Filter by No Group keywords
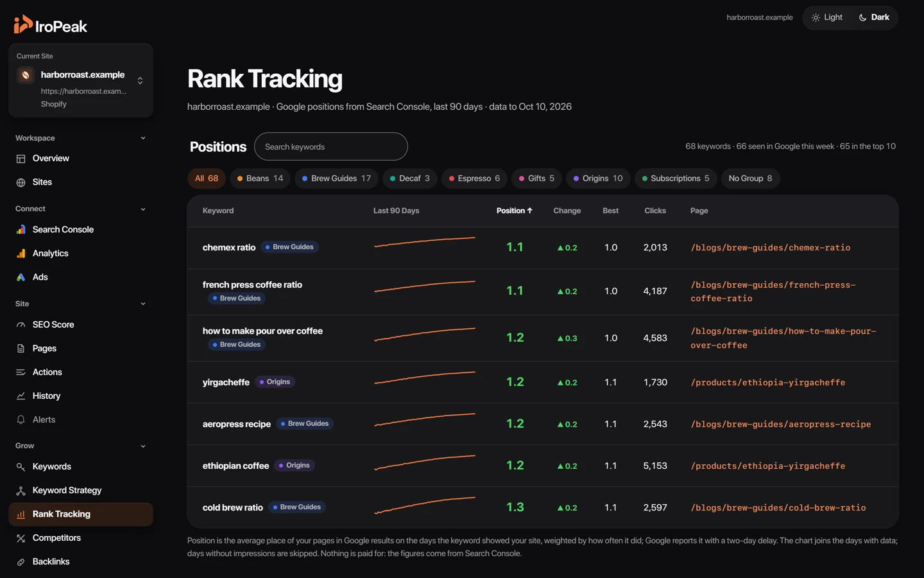 pos(750,179)
